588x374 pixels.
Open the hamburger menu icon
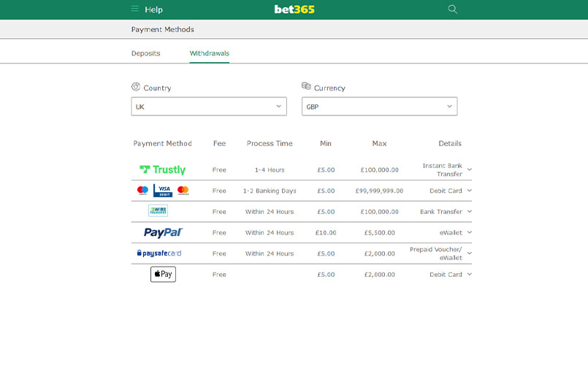coord(134,9)
